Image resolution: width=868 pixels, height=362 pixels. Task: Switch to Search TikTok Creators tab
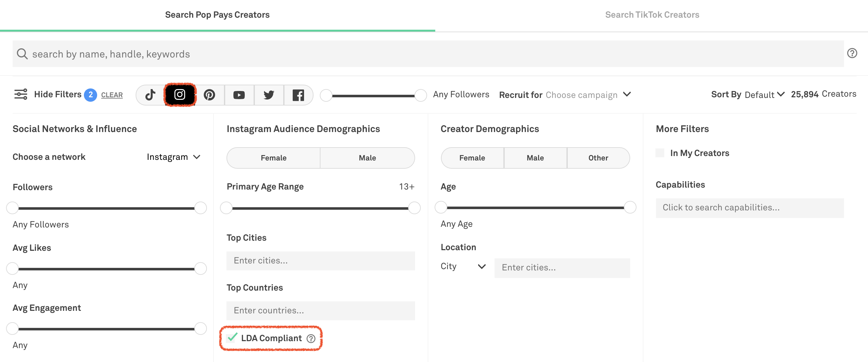653,15
